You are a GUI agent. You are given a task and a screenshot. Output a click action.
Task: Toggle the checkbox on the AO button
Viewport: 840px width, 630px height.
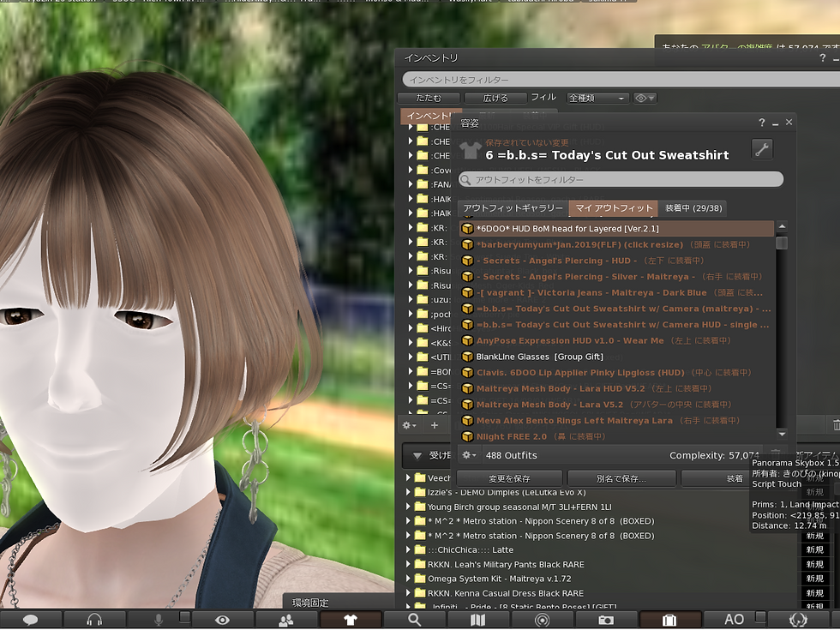(x=759, y=616)
